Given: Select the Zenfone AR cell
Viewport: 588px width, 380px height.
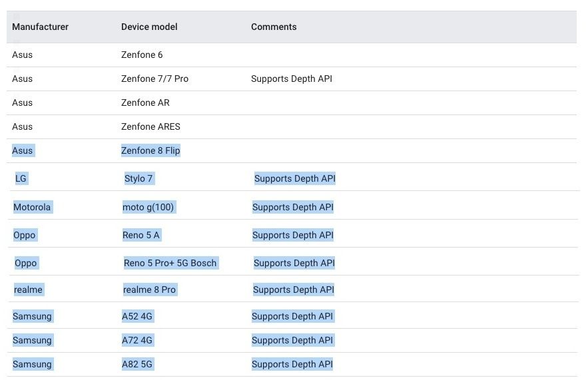Looking at the screenshot, I should point(145,102).
